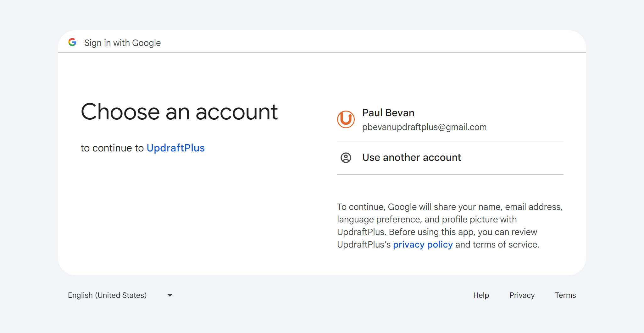Image resolution: width=644 pixels, height=333 pixels.
Task: Click the divider line below Paul Bevan account
Action: click(x=450, y=141)
